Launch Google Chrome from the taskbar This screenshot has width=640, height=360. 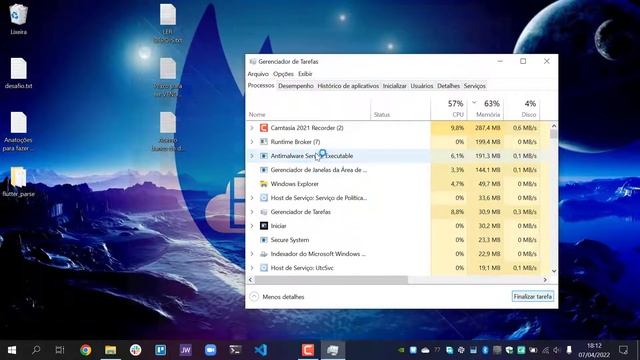(x=85, y=350)
